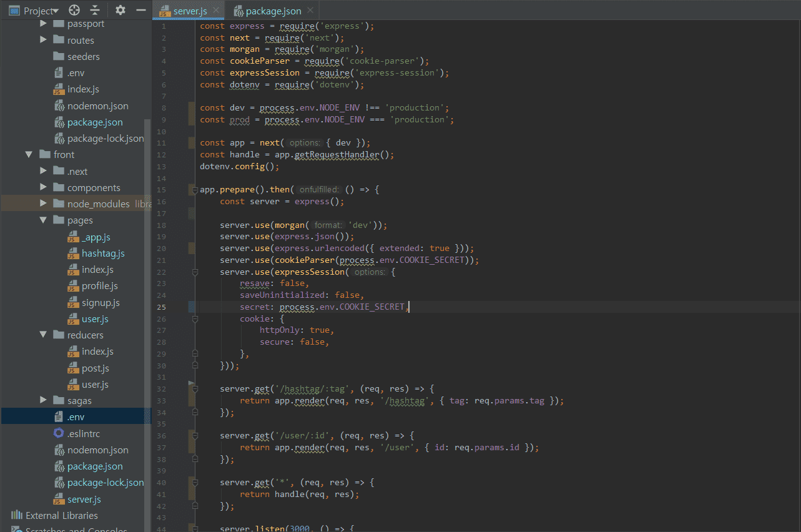The image size is (801, 532).
Task: Click the locate current file crosshair icon
Action: (74, 10)
